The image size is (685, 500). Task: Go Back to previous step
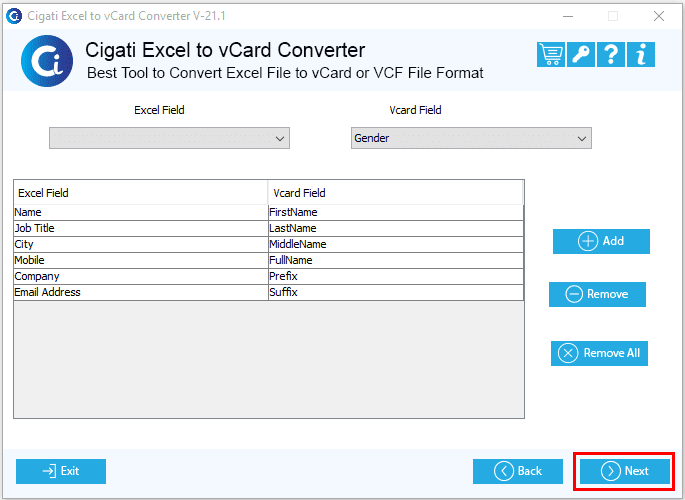518,471
